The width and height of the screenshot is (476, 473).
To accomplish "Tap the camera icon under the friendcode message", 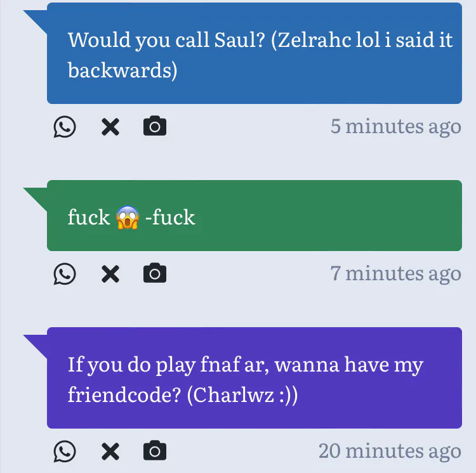I will pos(155,450).
